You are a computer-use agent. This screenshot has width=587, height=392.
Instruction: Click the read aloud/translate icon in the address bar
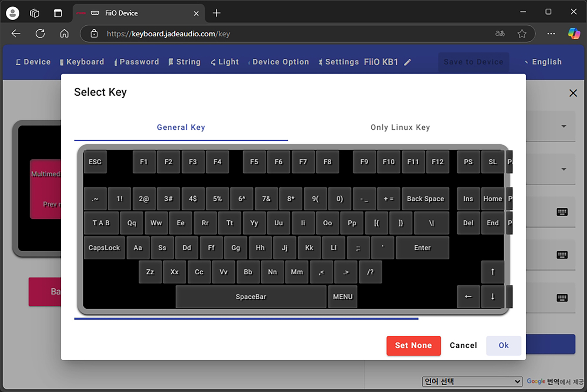(500, 34)
